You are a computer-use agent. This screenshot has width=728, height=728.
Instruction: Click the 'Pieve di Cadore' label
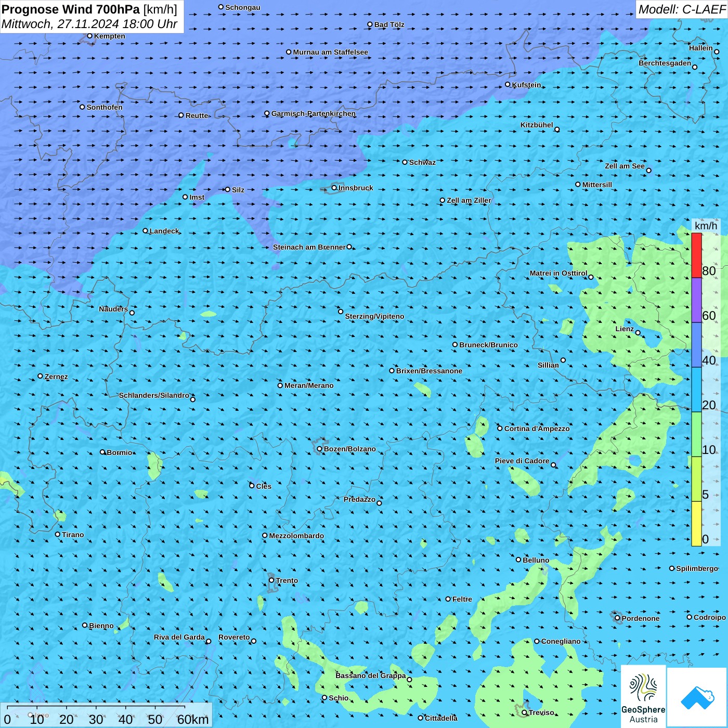pos(522,461)
